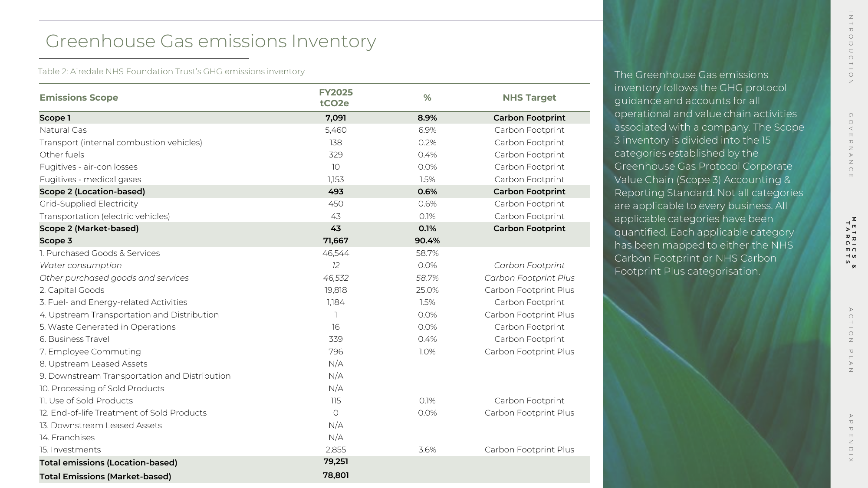Click the 'Transportation (electric vehicles)' label
The height and width of the screenshot is (488, 868).
coord(105,216)
